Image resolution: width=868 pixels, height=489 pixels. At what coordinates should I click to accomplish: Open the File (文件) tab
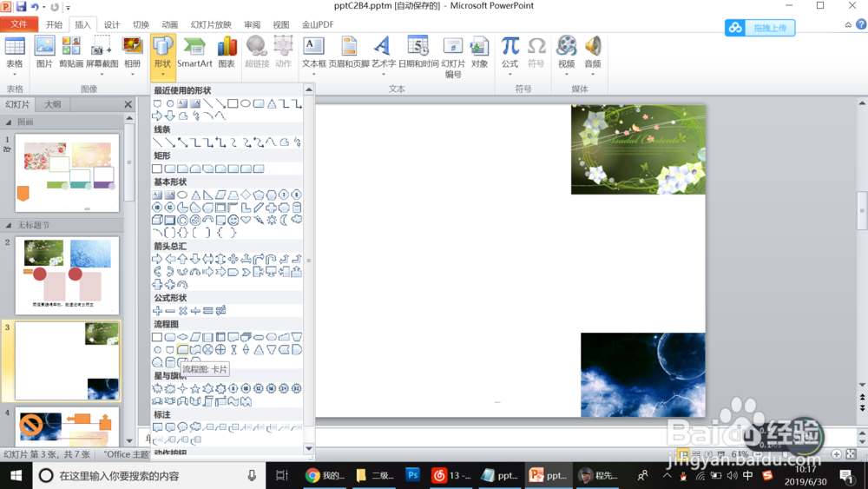(19, 24)
